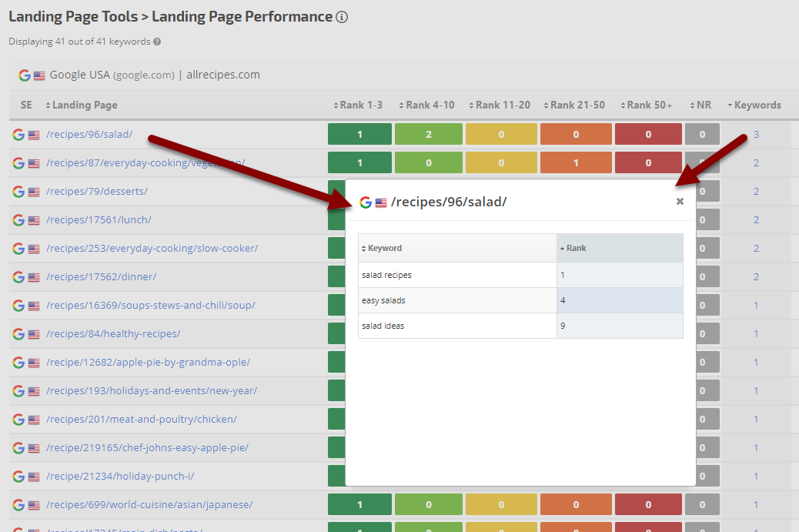Sort popup table by Keyword column
The image size is (799, 532).
click(385, 248)
